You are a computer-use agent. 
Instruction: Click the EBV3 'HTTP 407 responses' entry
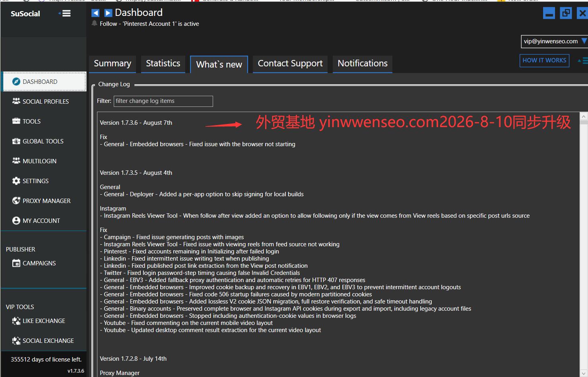coord(233,280)
